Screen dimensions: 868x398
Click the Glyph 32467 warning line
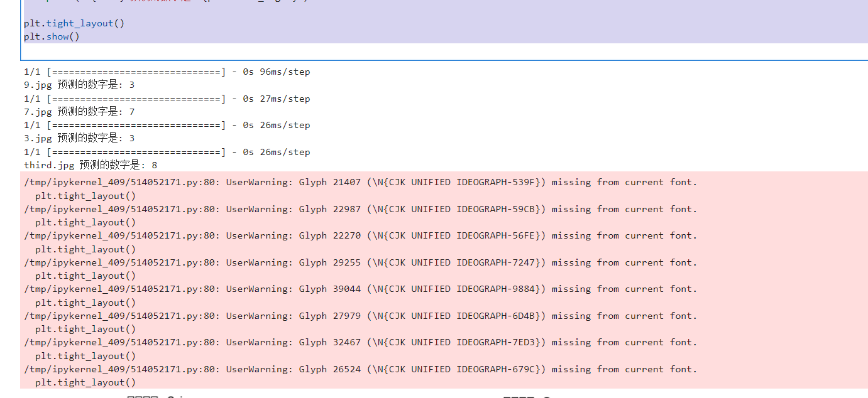pyautogui.click(x=361, y=342)
